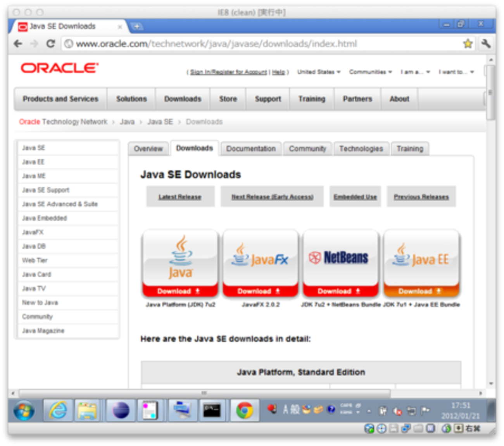504x446 pixels.
Task: Open the Help link near Sign In
Action: tap(278, 72)
